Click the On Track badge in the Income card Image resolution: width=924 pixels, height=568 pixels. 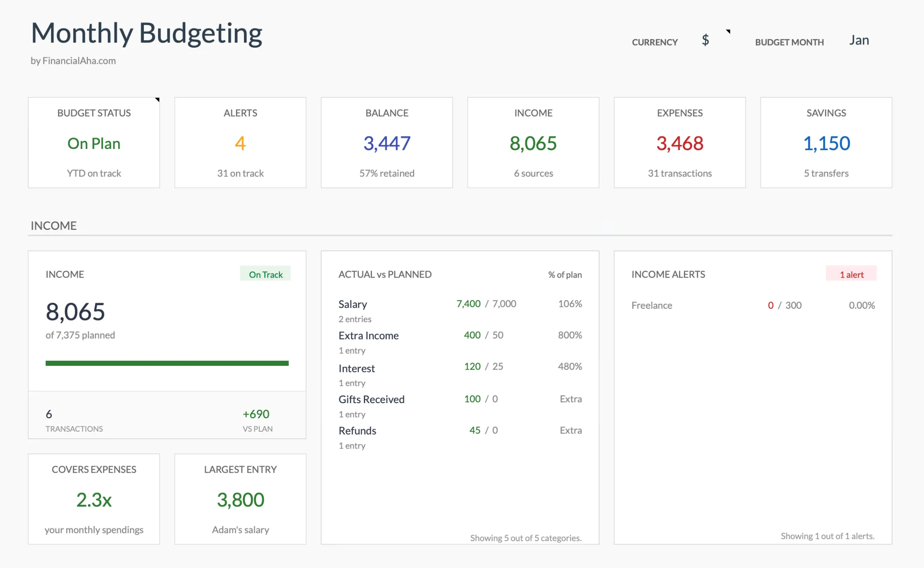click(265, 274)
